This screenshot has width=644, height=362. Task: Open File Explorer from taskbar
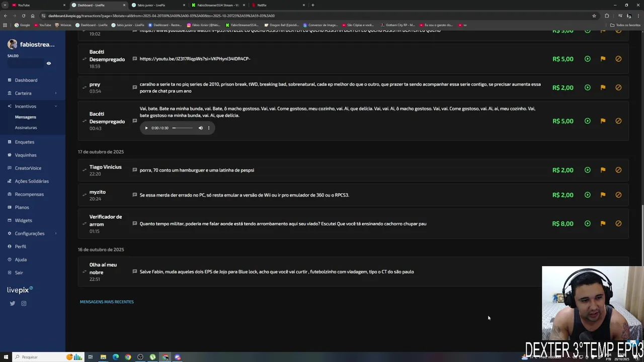[103, 357]
